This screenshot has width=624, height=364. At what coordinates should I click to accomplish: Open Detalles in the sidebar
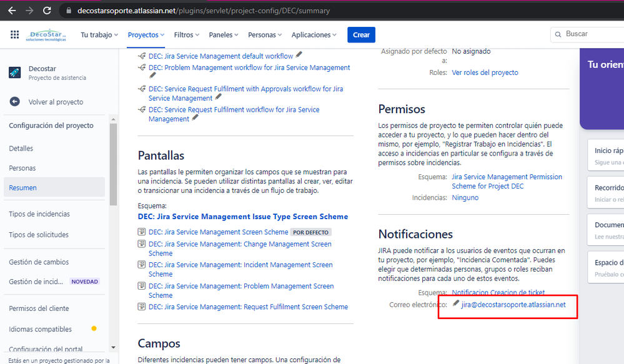click(21, 149)
